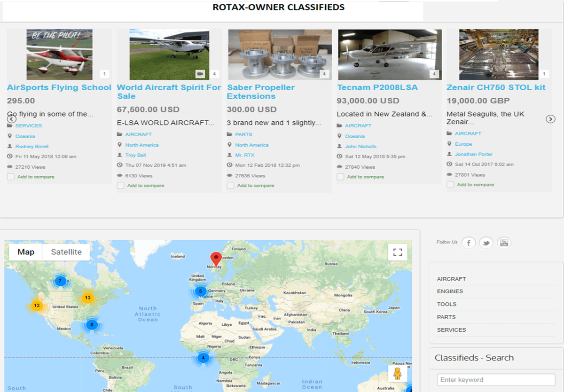Open the cluster marker 13 near Great Lakes
564x392 pixels.
pos(87,298)
